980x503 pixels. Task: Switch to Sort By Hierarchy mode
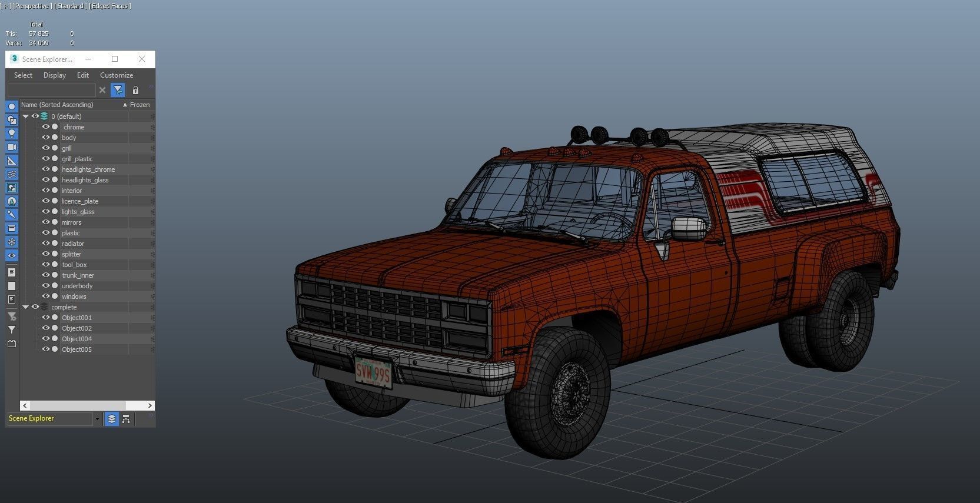(126, 419)
